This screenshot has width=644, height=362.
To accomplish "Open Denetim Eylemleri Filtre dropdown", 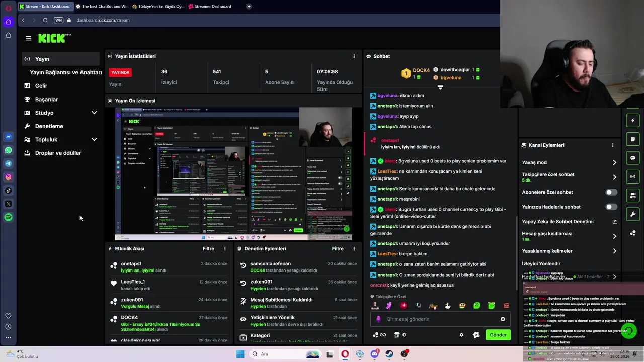I will pos(338,249).
